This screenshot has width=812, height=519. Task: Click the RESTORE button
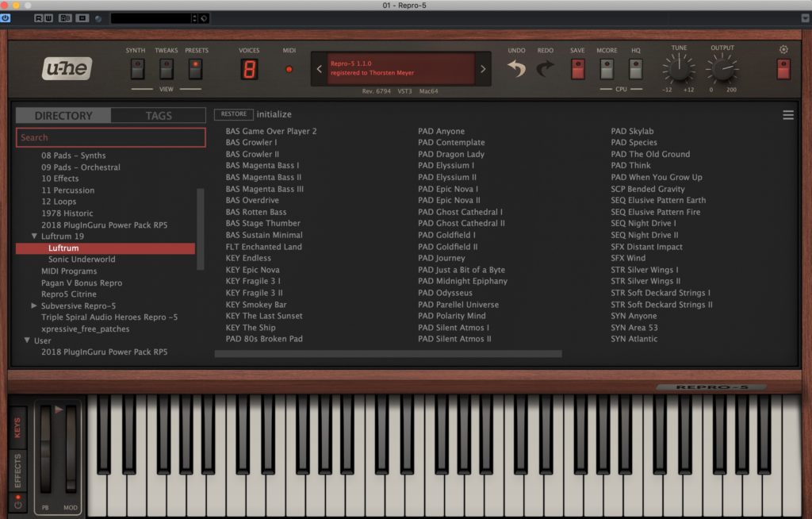(x=234, y=114)
